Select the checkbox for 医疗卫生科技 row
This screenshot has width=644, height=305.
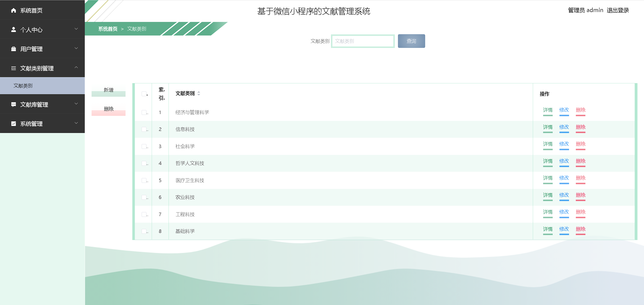144,180
